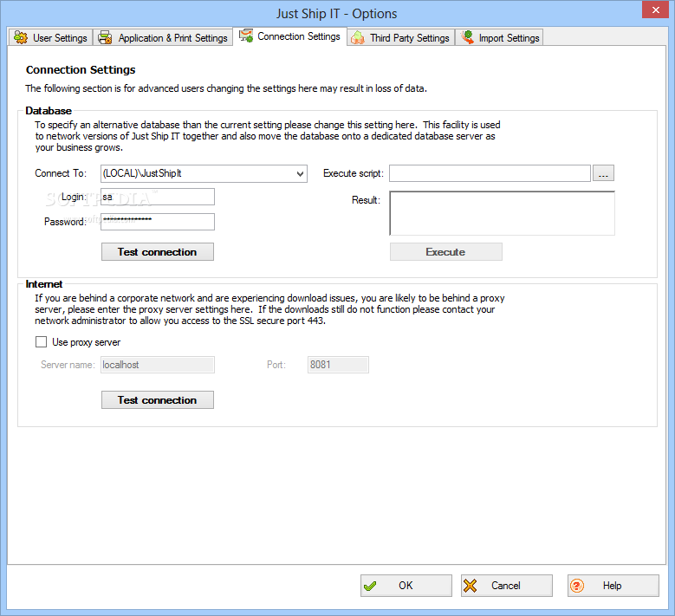The width and height of the screenshot is (675, 616).
Task: Select the Connection Settings tab
Action: [x=289, y=36]
